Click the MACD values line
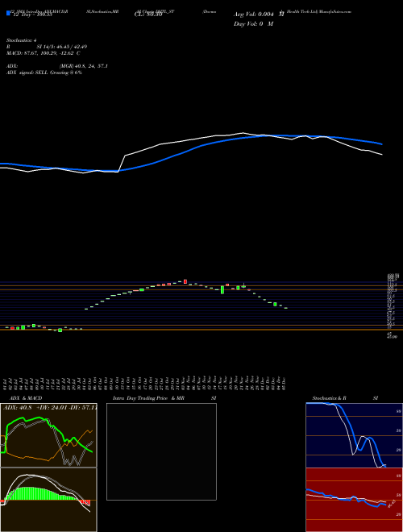 click(x=43, y=53)
